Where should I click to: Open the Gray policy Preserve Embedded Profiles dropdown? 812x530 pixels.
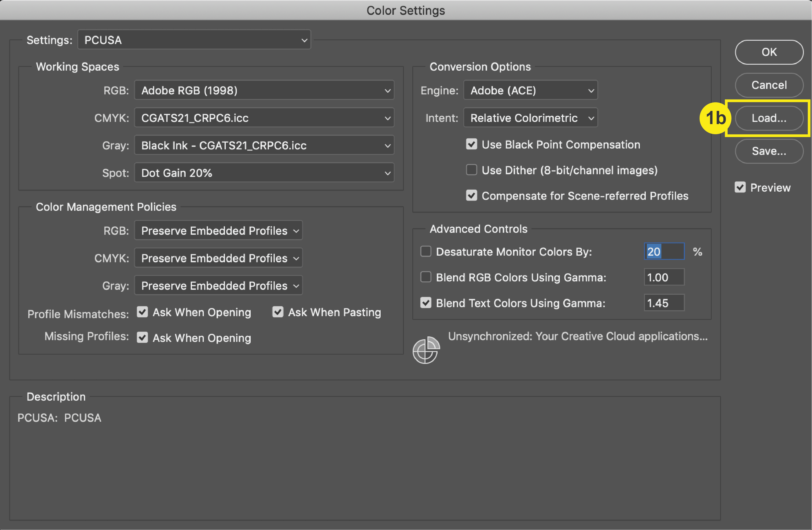pos(218,286)
